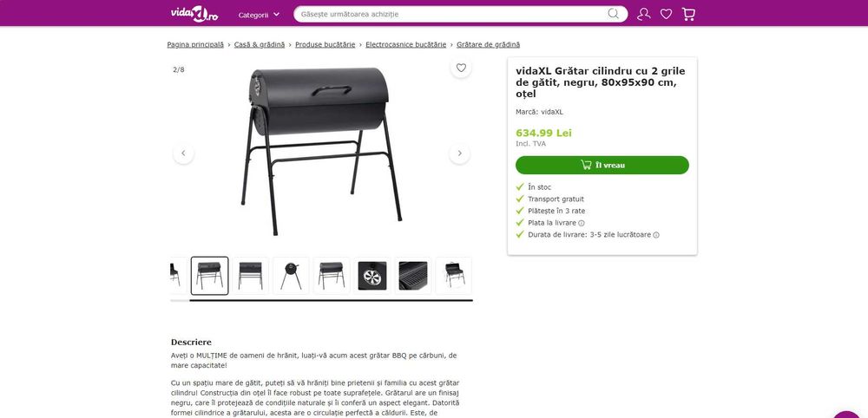Click the thumbnail carousel scrollbar
868x418 pixels.
point(322,300)
